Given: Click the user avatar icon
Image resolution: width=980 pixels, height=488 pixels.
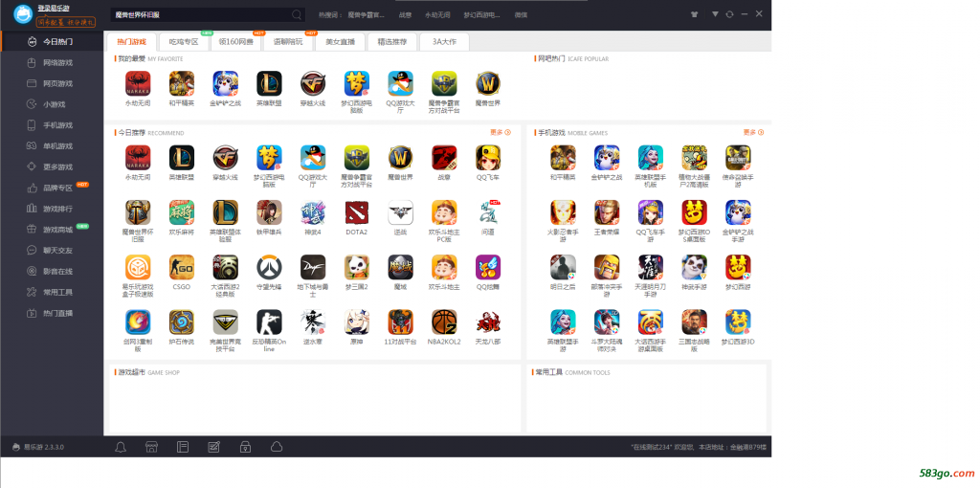Looking at the screenshot, I should pyautogui.click(x=23, y=13).
